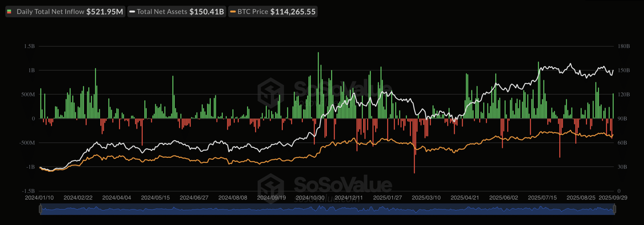This screenshot has height=225, width=644.
Task: Grab the right handle of range slider
Action: tap(614, 209)
